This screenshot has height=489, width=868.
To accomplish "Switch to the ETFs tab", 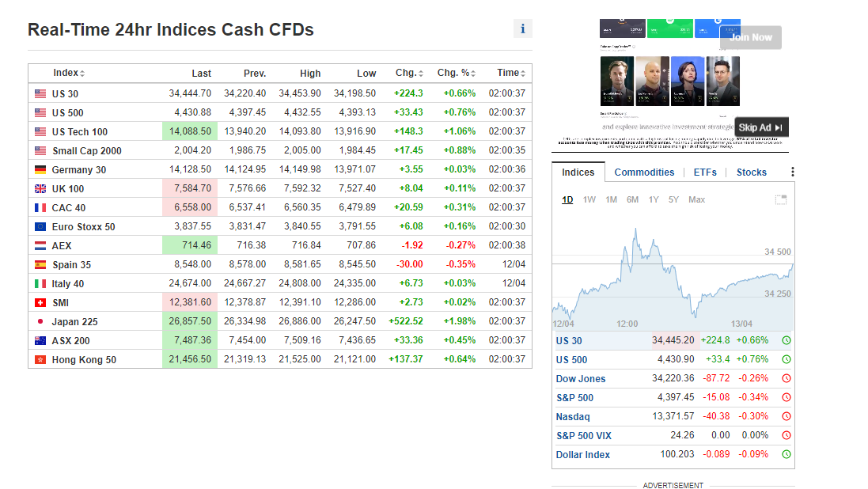I will click(x=705, y=172).
